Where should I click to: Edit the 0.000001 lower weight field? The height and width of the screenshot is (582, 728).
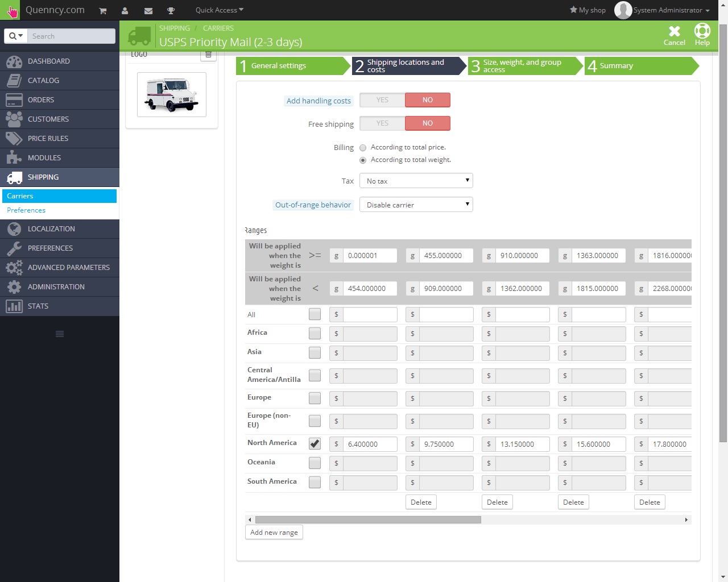point(370,256)
